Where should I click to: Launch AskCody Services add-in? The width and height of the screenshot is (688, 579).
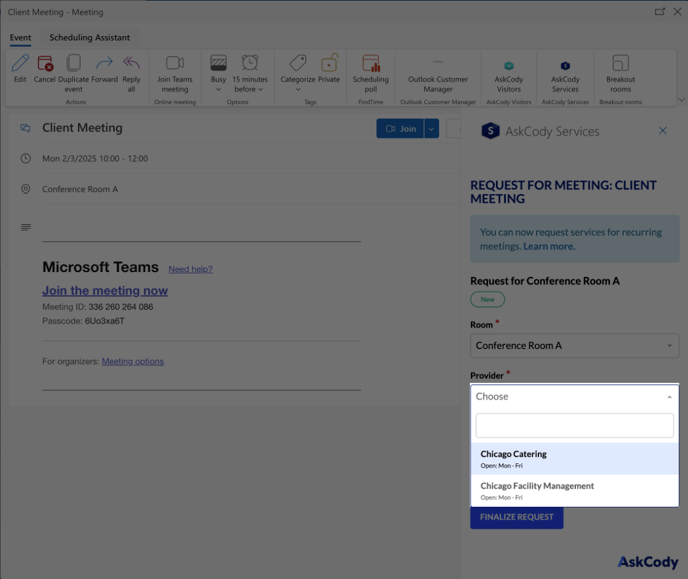[x=565, y=77]
